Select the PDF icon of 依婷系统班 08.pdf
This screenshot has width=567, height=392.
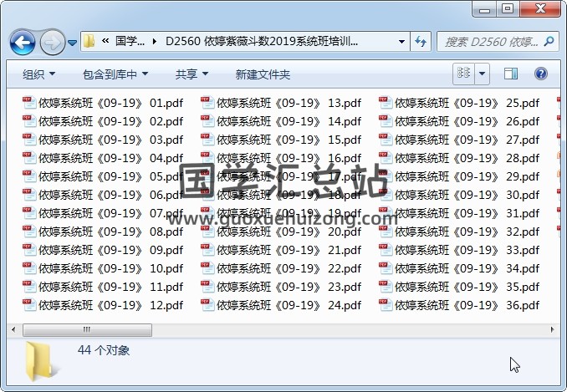coord(29,232)
